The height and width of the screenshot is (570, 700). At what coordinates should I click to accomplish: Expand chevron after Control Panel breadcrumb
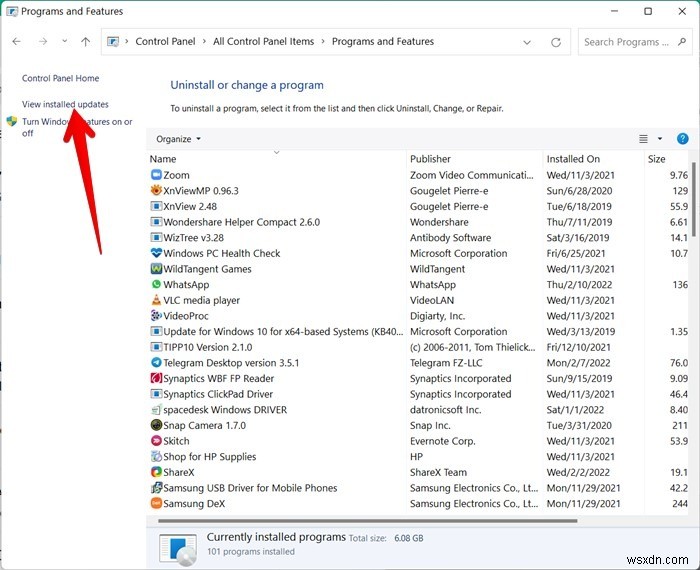(204, 42)
